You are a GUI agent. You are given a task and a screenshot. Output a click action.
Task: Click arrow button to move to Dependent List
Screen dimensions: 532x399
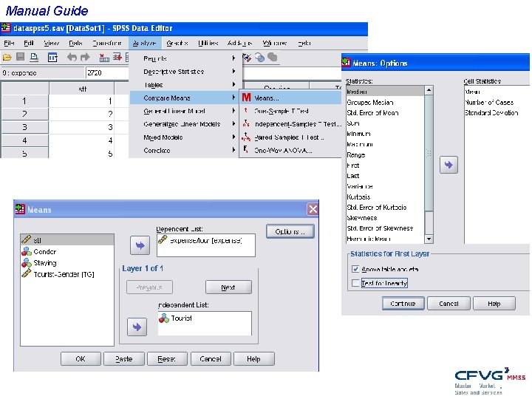coord(140,245)
